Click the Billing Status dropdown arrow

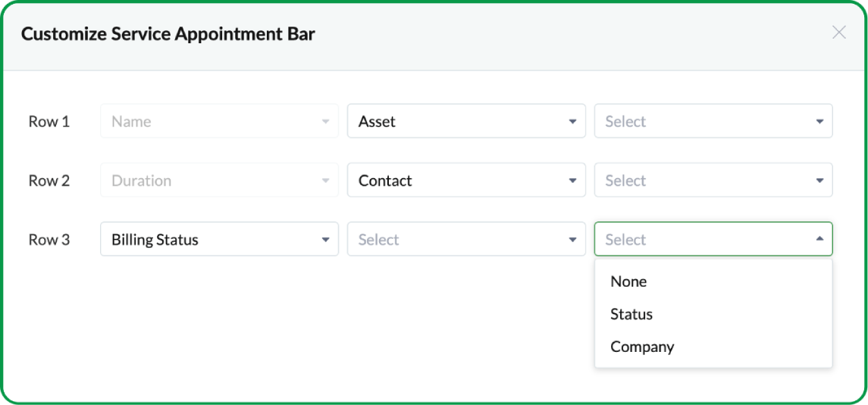pyautogui.click(x=325, y=240)
